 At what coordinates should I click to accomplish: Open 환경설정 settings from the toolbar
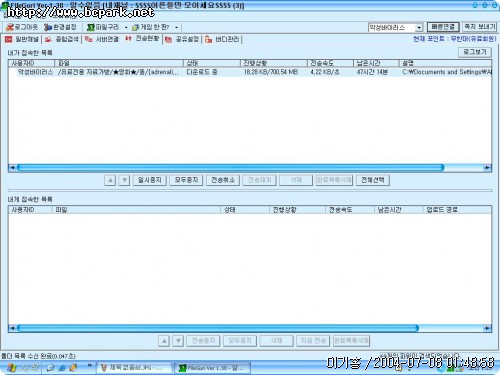[x=48, y=27]
